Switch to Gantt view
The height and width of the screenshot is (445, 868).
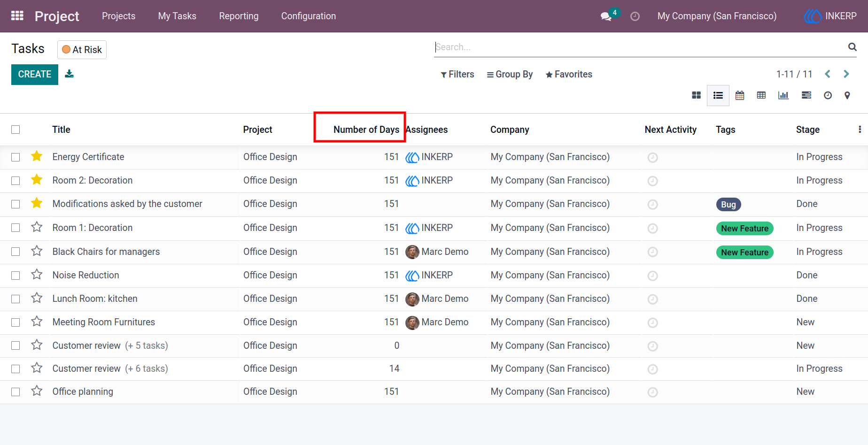click(x=806, y=95)
